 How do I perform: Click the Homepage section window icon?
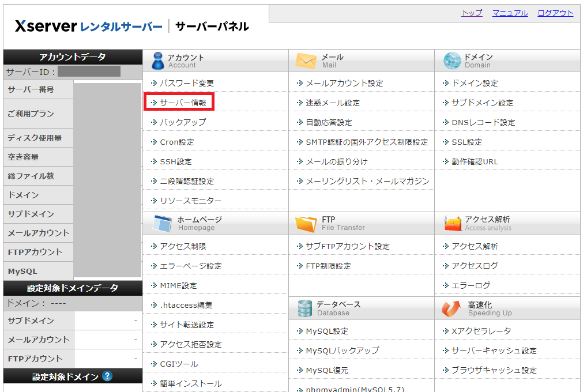click(163, 224)
